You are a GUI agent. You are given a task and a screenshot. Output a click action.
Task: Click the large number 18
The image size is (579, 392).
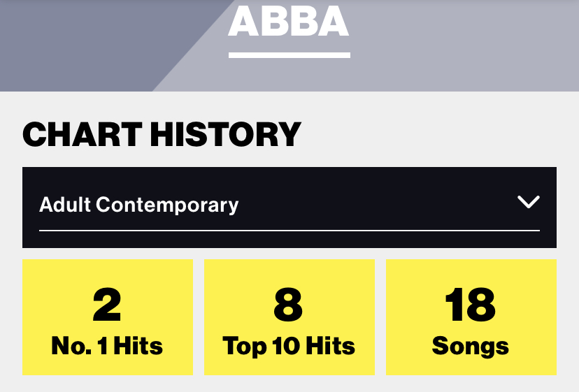pos(471,305)
